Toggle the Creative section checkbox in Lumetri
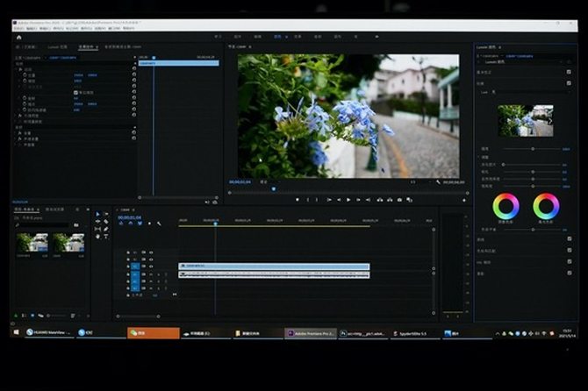The width and height of the screenshot is (588, 391). pos(569,83)
